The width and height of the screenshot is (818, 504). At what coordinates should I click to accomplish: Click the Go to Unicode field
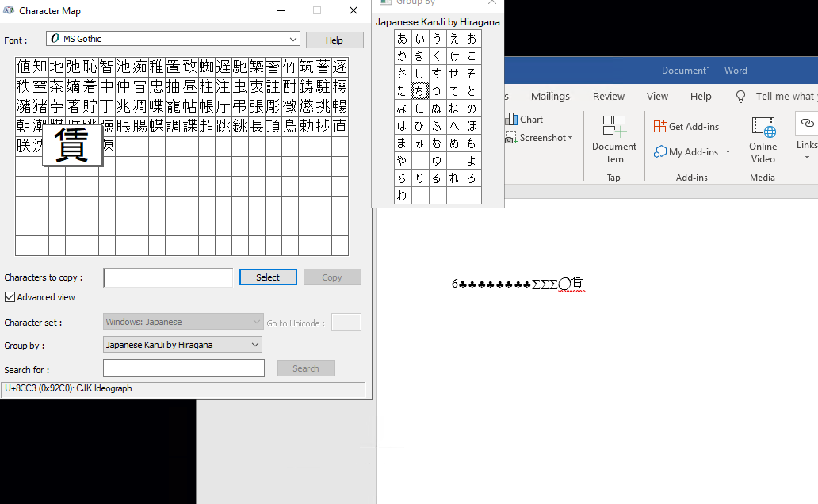346,323
